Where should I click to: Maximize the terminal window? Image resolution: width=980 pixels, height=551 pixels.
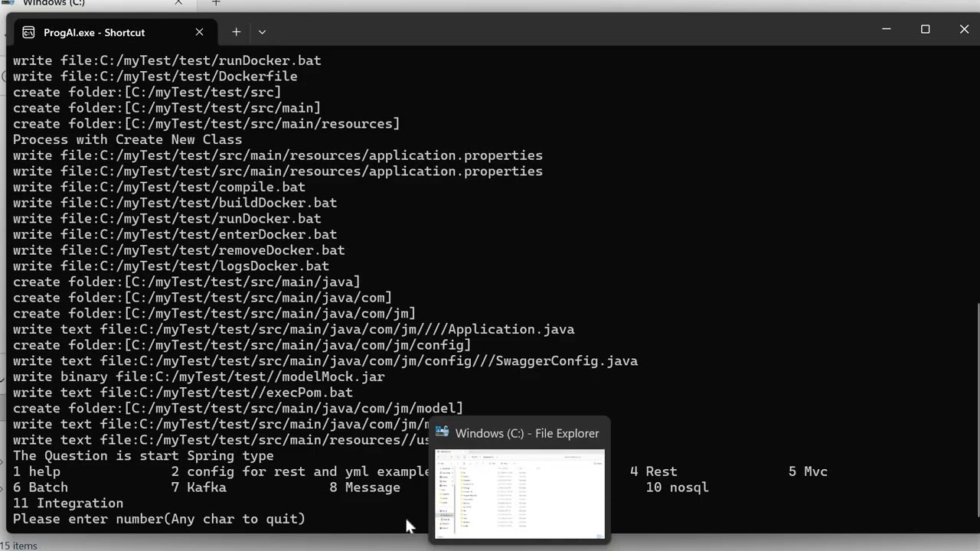(925, 29)
